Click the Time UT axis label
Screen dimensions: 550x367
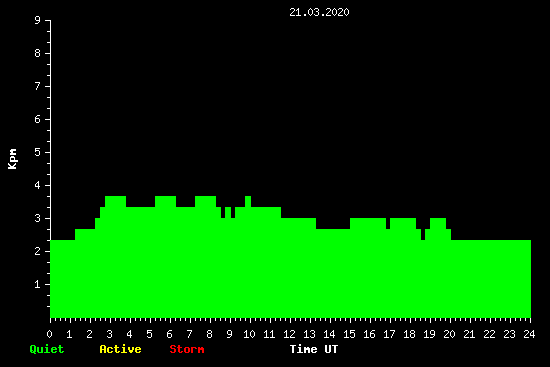[x=314, y=349]
